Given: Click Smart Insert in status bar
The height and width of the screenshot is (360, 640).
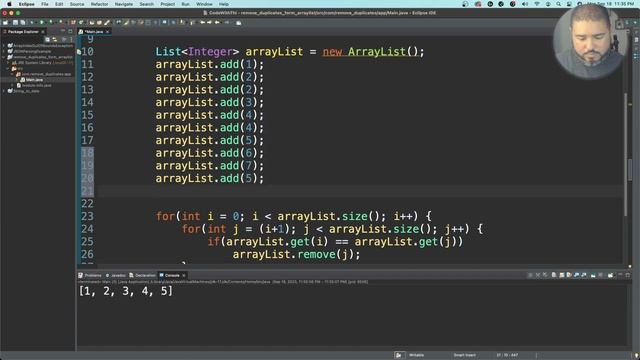Looking at the screenshot, I should (464, 355).
